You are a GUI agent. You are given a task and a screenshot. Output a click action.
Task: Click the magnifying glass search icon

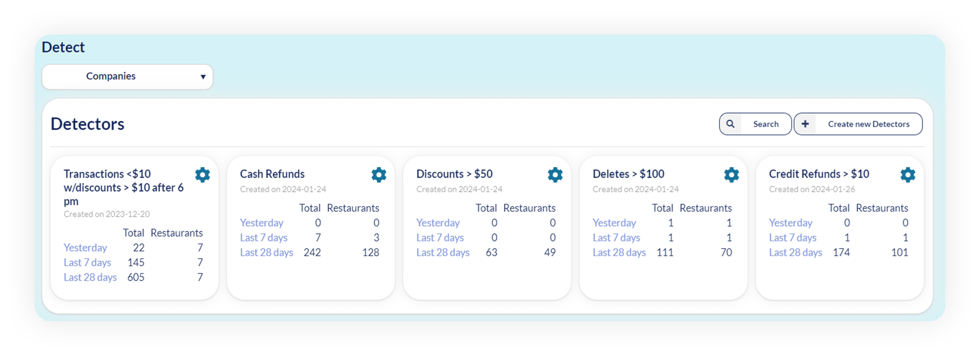pyautogui.click(x=730, y=124)
